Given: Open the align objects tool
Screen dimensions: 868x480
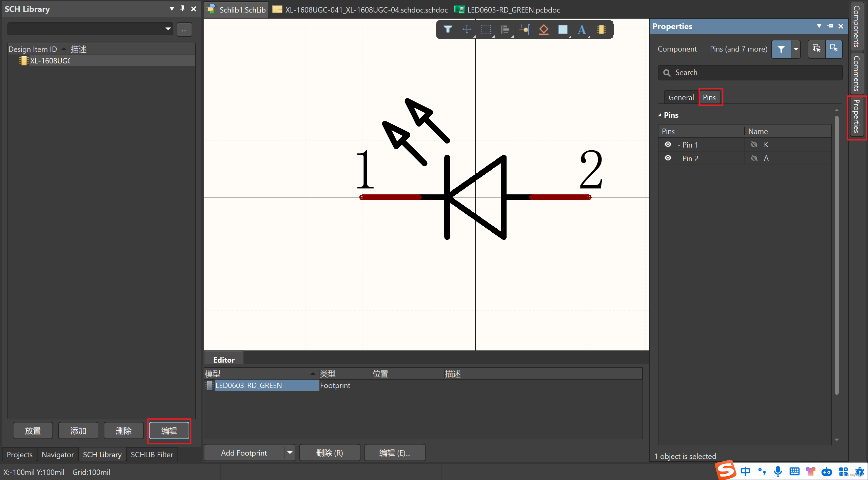Looking at the screenshot, I should pyautogui.click(x=505, y=30).
